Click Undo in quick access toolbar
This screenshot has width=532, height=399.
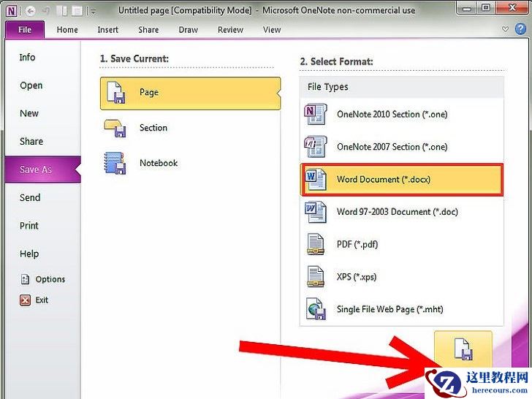45,11
